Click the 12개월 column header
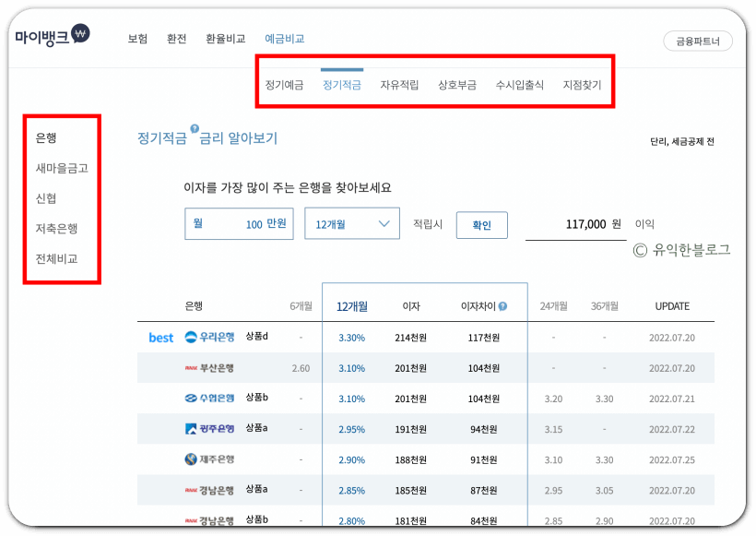 pos(352,306)
